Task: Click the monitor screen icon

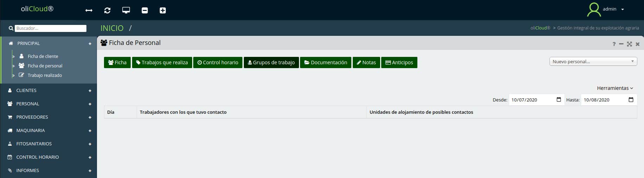Action: point(126,11)
